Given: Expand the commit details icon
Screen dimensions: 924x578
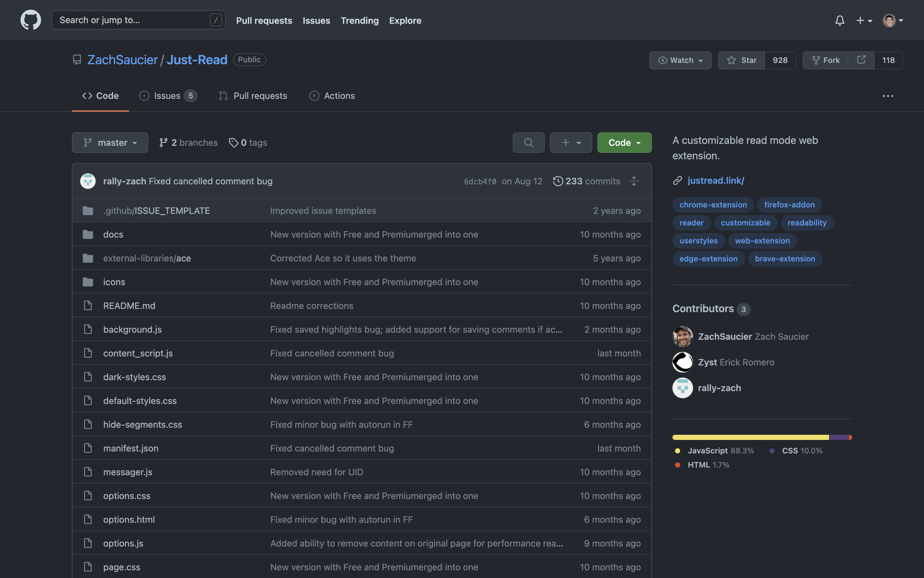Looking at the screenshot, I should (x=634, y=181).
